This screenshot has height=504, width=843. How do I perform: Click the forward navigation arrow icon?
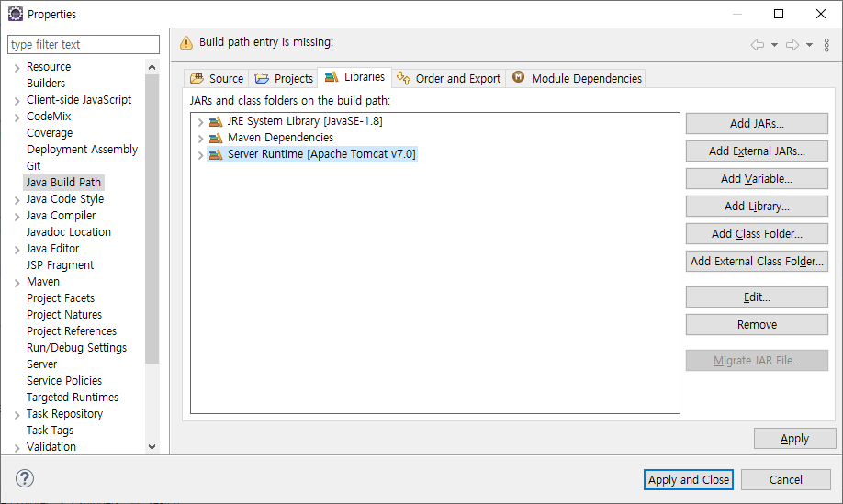pos(792,45)
